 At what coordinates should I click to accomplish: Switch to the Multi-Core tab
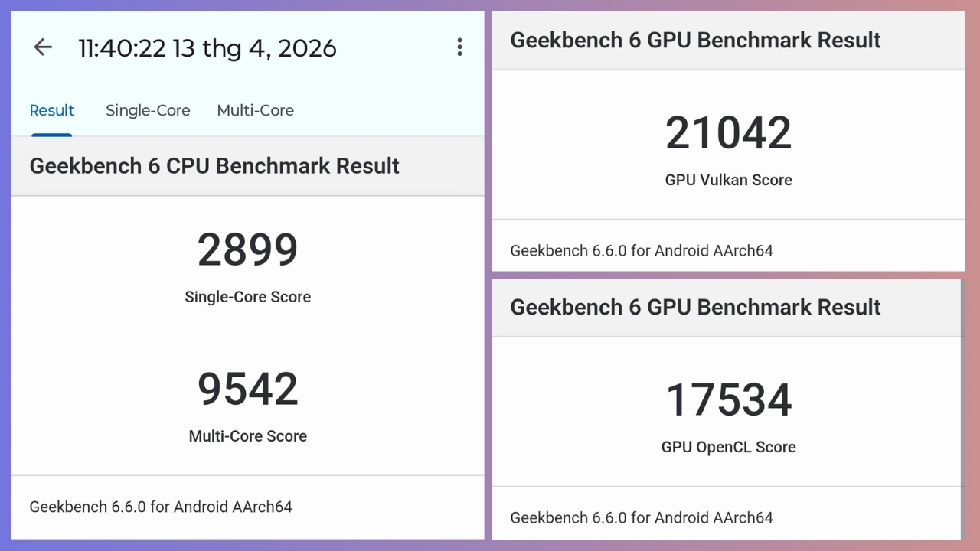click(x=255, y=110)
